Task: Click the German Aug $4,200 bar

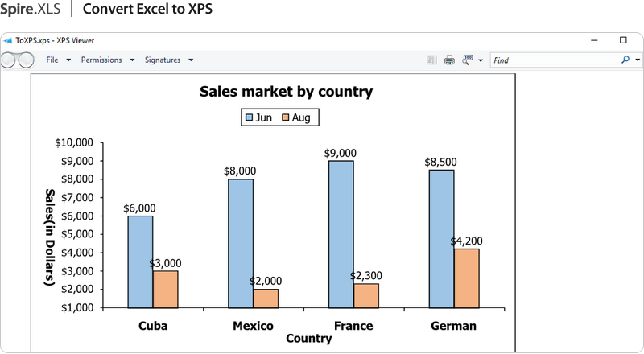Action: tap(466, 278)
